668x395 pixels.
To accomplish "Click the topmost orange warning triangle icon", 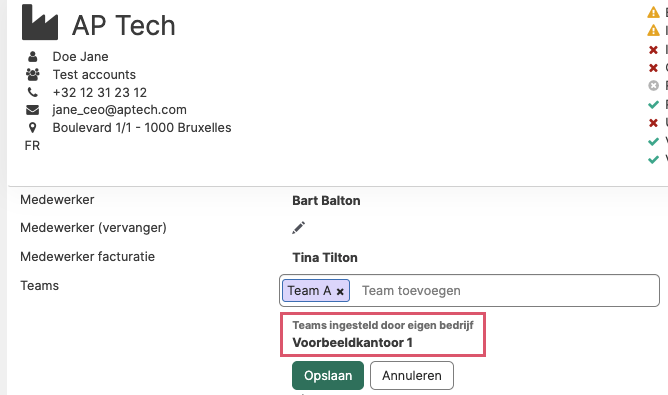I will pos(653,12).
